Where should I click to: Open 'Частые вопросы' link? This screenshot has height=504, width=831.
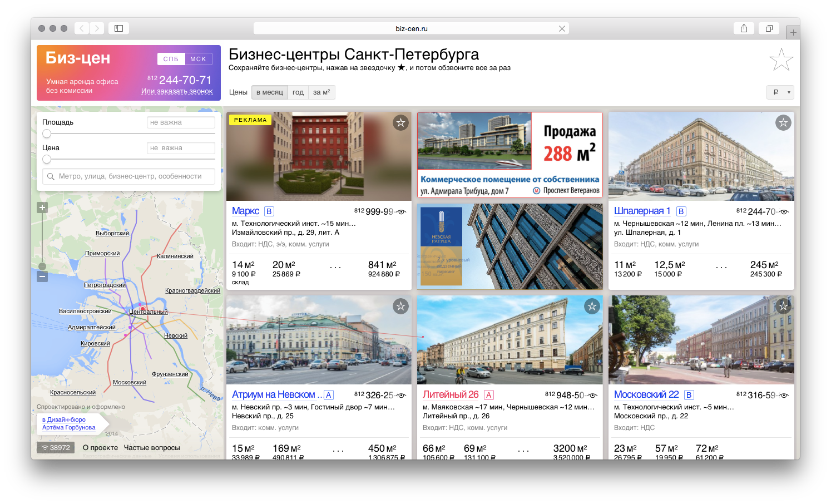[x=152, y=448]
